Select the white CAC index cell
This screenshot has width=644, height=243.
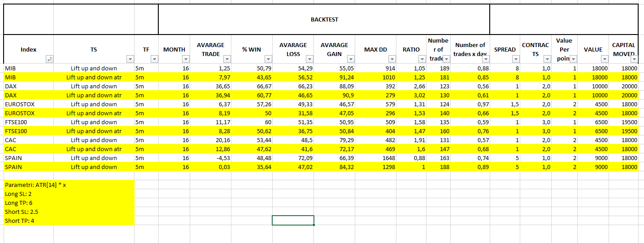point(29,140)
